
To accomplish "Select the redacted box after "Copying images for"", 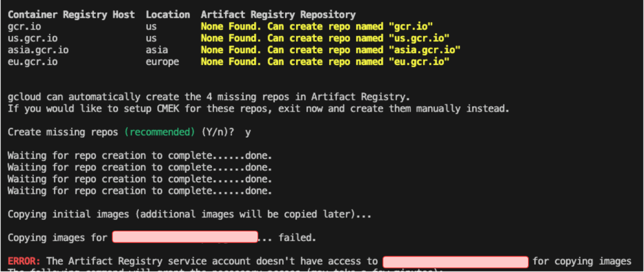I will click(185, 237).
